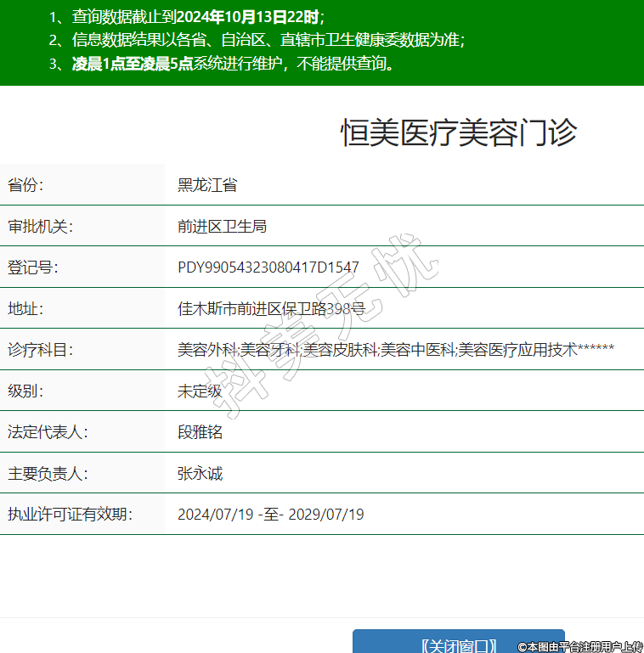This screenshot has width=644, height=653.
Task: Click the legal representative name 段雅铭
Action: pos(200,432)
